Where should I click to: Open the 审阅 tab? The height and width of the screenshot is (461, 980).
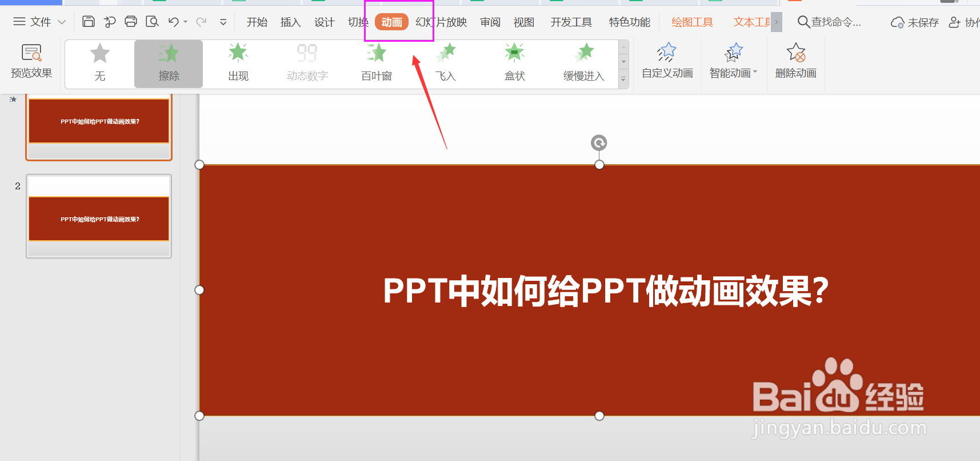tap(490, 22)
